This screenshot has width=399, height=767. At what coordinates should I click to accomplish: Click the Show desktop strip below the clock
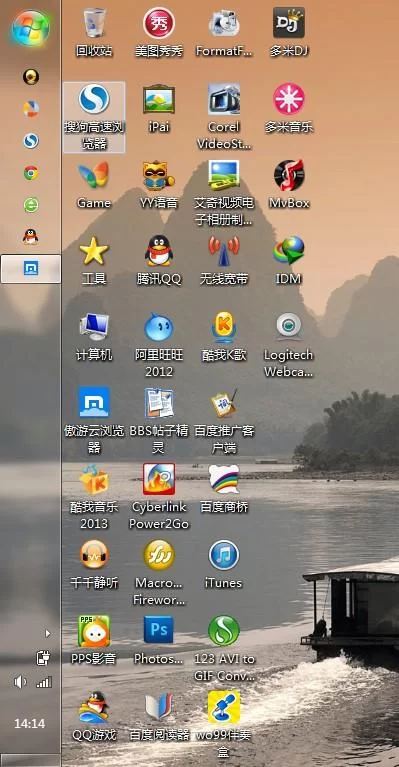pyautogui.click(x=30, y=761)
